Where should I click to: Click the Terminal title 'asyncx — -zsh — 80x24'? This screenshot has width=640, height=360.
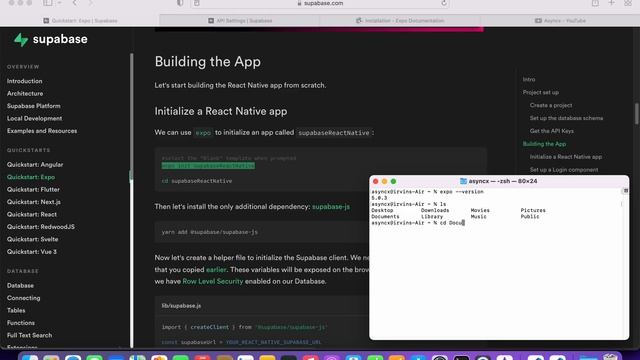(502, 181)
